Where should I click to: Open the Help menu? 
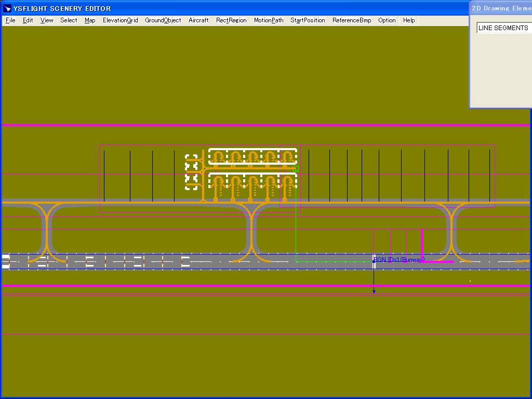coord(409,20)
